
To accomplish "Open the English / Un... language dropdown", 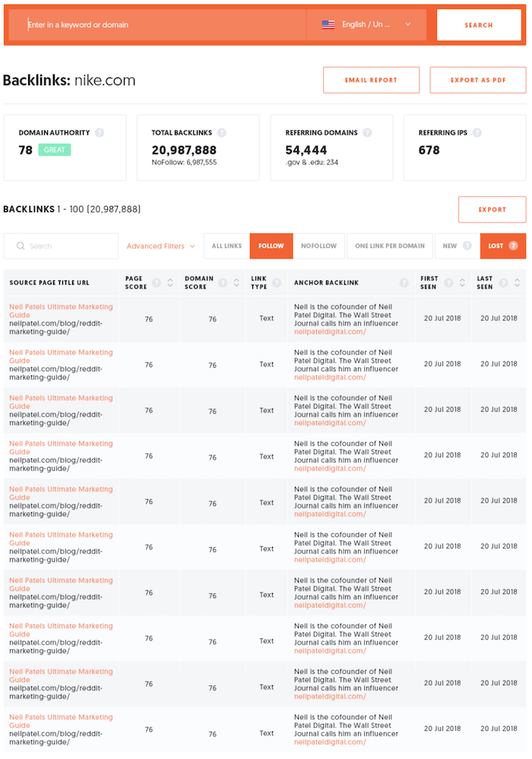I will coord(366,24).
